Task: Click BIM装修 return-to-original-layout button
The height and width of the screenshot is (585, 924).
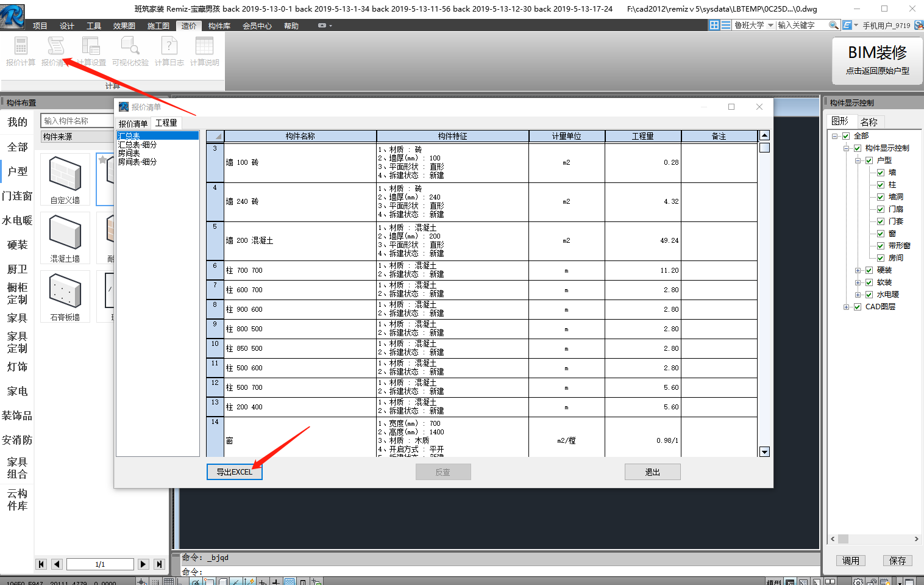Action: click(877, 60)
